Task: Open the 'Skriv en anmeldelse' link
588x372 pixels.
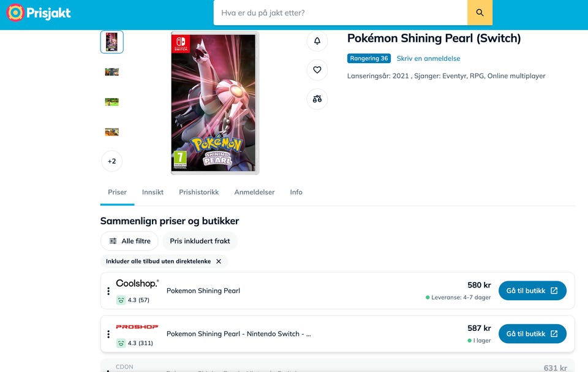Action: pos(428,58)
